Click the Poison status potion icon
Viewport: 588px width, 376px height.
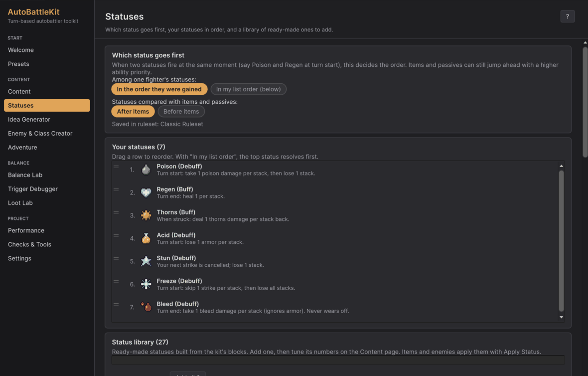tap(146, 170)
